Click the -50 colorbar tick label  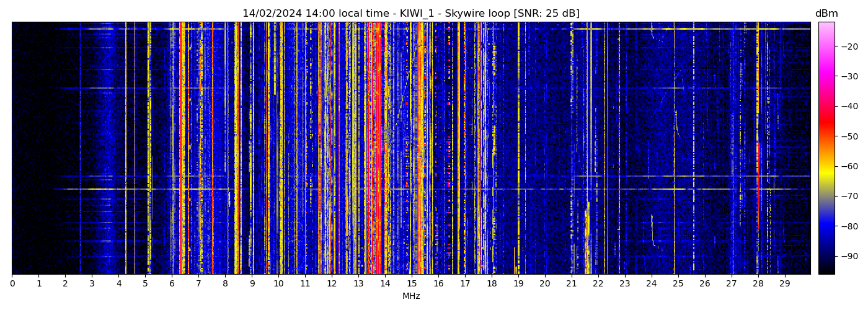click(848, 136)
